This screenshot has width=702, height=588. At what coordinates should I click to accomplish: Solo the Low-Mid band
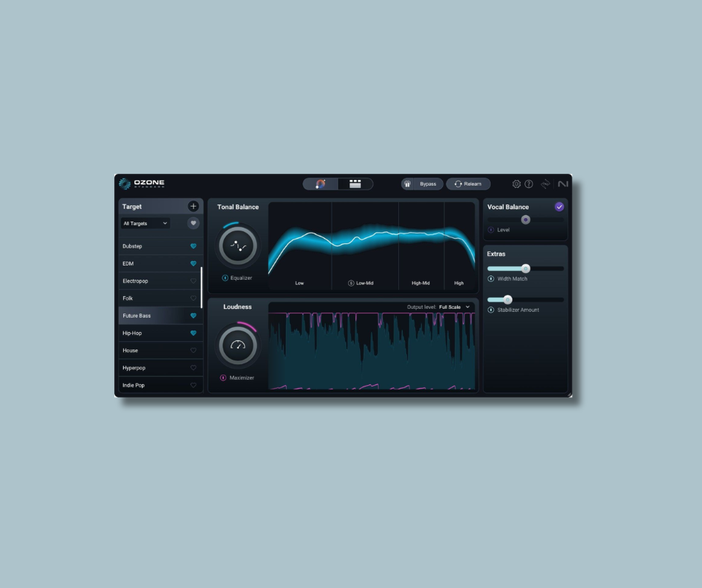[x=351, y=283]
